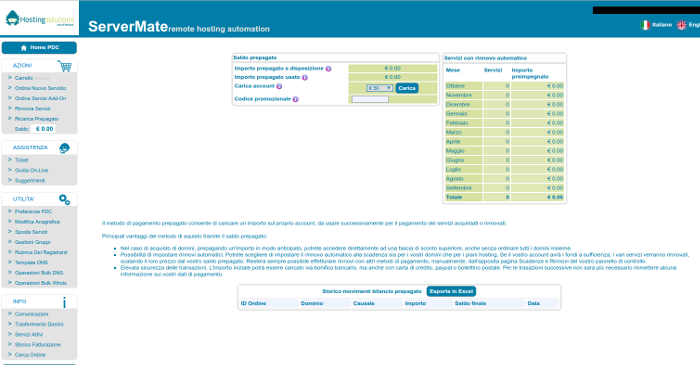Image resolution: width=700 pixels, height=365 pixels.
Task: Click the UTILITA' section header
Action: (x=24, y=199)
